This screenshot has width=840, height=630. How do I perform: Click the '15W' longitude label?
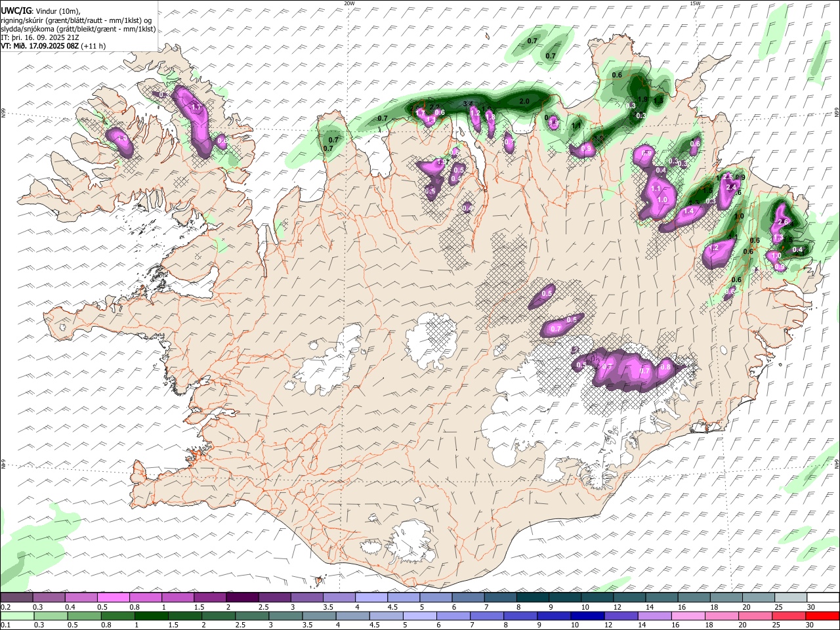[x=695, y=3]
